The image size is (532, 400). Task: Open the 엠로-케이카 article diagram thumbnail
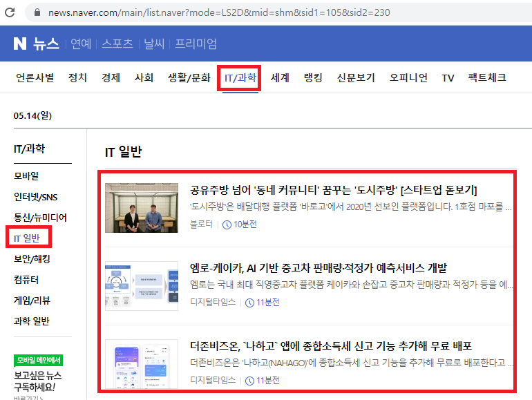click(x=142, y=286)
